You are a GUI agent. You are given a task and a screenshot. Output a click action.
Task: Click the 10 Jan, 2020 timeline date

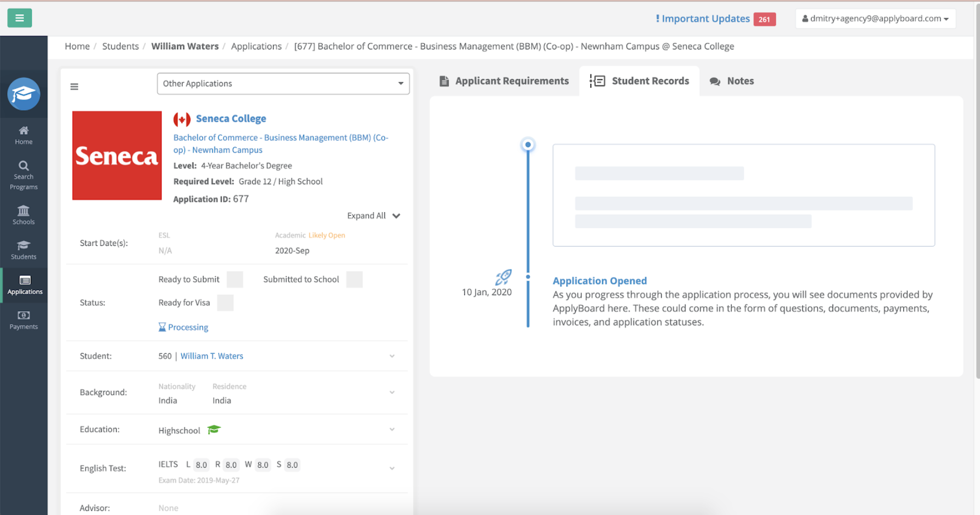487,293
